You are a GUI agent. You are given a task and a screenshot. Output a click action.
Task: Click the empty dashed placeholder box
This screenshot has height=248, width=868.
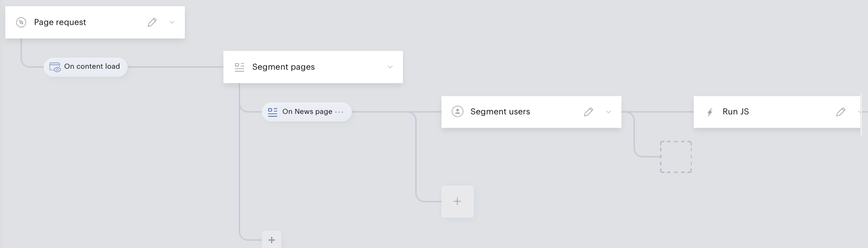tap(675, 157)
